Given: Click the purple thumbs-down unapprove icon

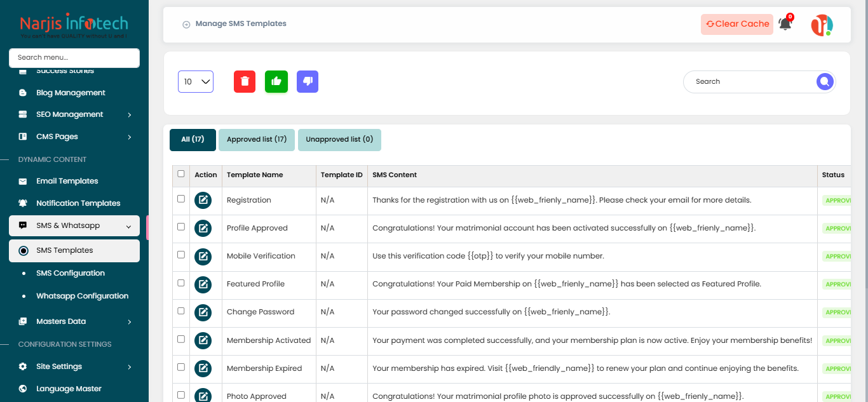Looking at the screenshot, I should click(308, 81).
